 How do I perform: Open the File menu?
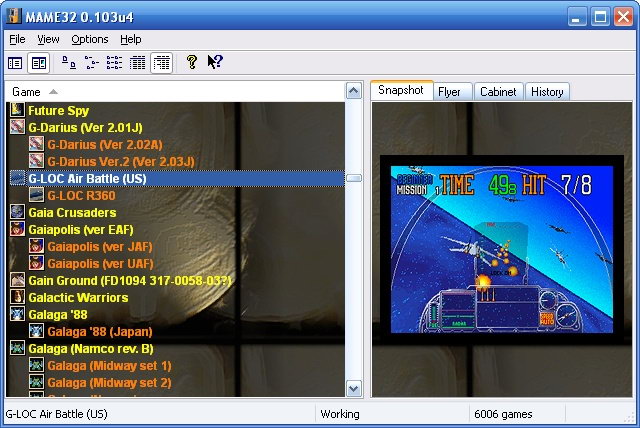[17, 39]
